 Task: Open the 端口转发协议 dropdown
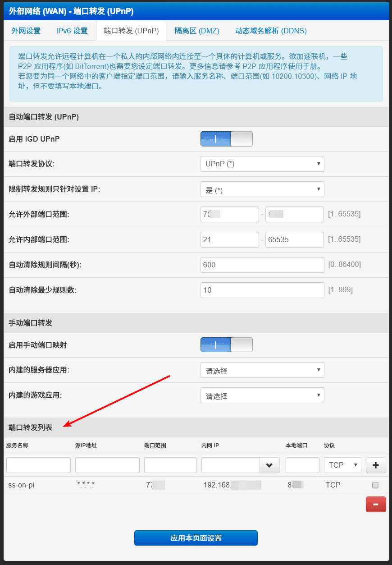tap(262, 164)
